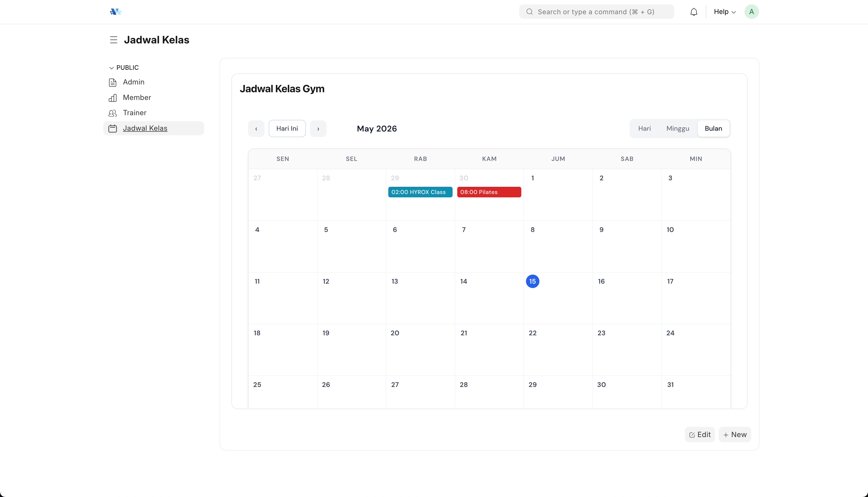Select day 22 in the calendar
This screenshot has width=868, height=497.
point(532,333)
